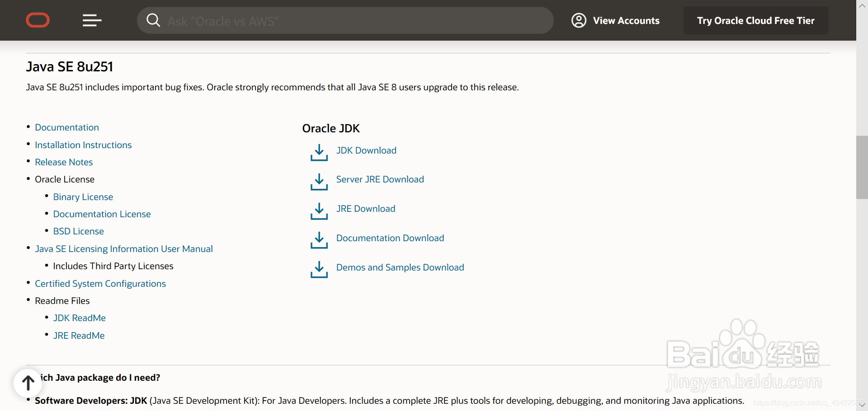
Task: Open View Accounts
Action: coord(626,21)
